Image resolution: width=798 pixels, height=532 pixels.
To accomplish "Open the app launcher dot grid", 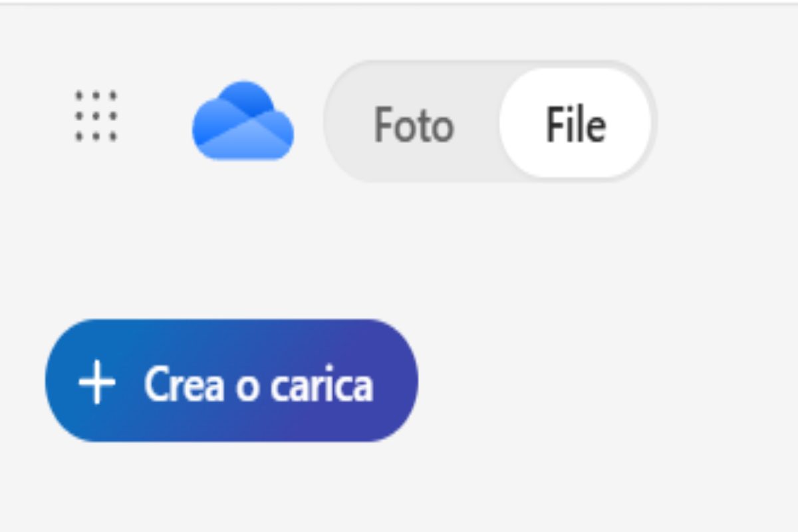I will (96, 116).
